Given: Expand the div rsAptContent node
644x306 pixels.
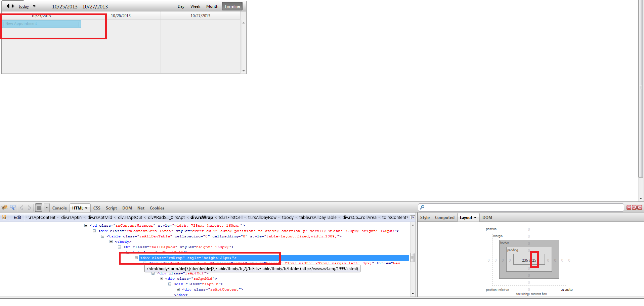Looking at the screenshot, I should [178, 290].
